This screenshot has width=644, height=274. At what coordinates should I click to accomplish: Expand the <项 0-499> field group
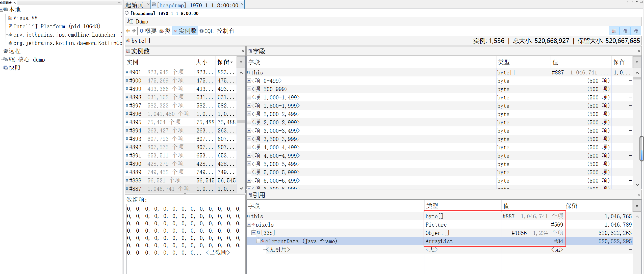coord(249,81)
